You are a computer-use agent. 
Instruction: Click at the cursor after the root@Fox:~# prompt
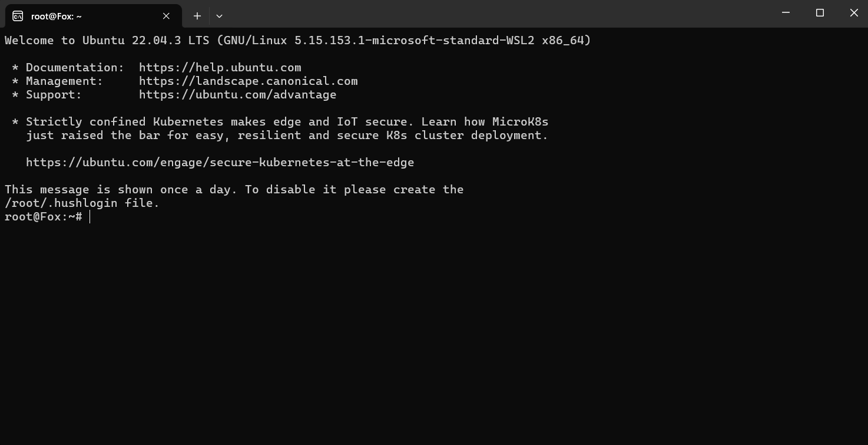(x=90, y=217)
